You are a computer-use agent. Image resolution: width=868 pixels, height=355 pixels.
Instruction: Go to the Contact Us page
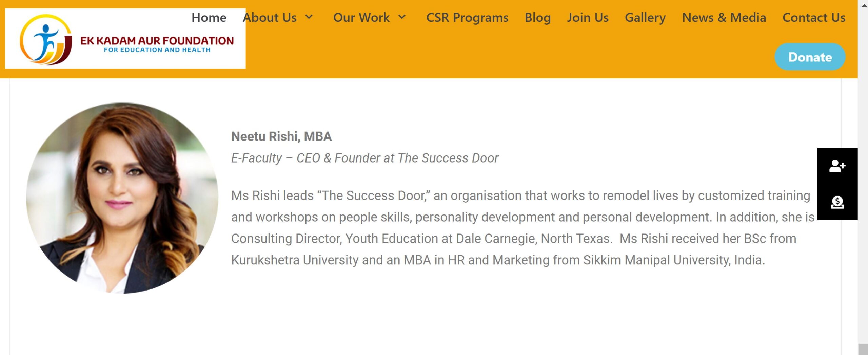point(814,18)
